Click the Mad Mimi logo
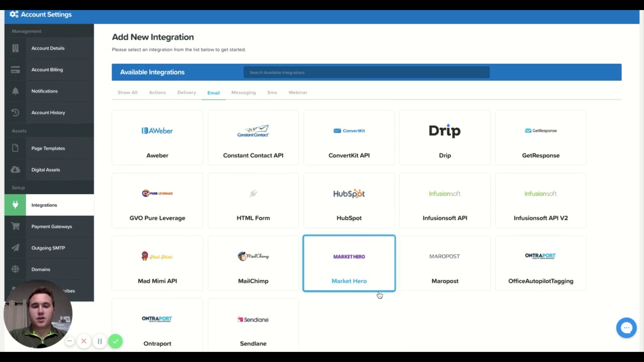The width and height of the screenshot is (644, 362). pos(157,256)
